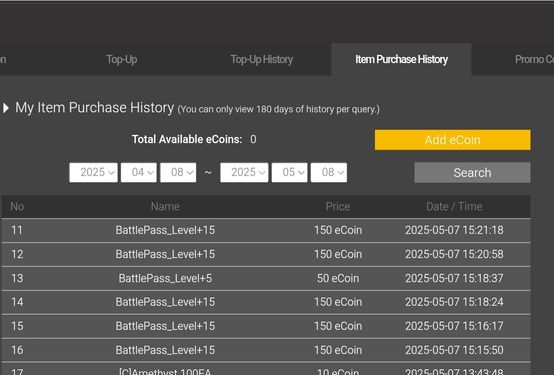Open the Promo Code tab
554x375 pixels.
point(534,59)
